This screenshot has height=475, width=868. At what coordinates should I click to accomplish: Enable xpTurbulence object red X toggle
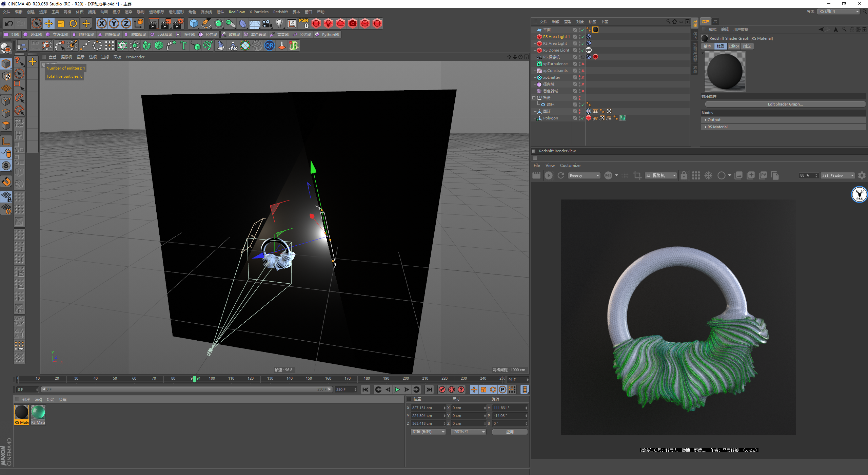pyautogui.click(x=583, y=64)
